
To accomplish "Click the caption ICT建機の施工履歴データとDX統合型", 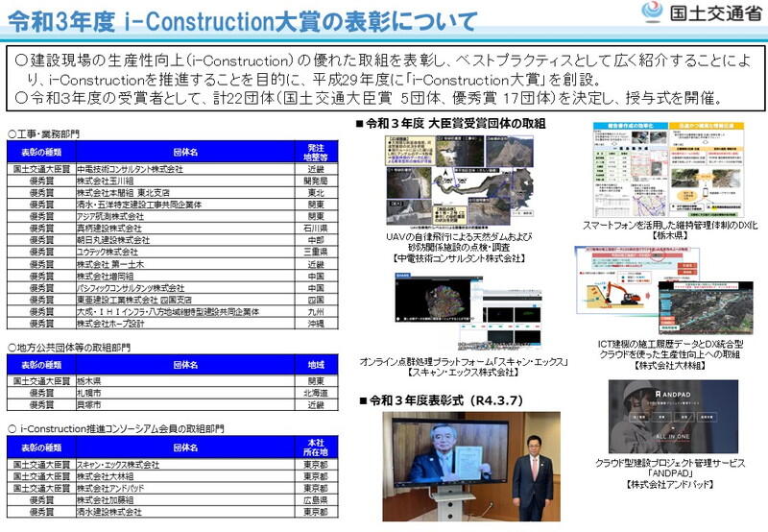I will coord(670,344).
